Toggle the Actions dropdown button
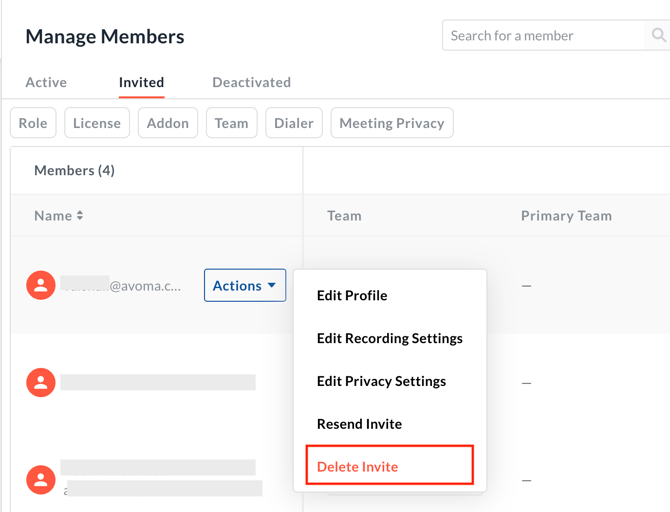The height and width of the screenshot is (512, 670). [245, 285]
